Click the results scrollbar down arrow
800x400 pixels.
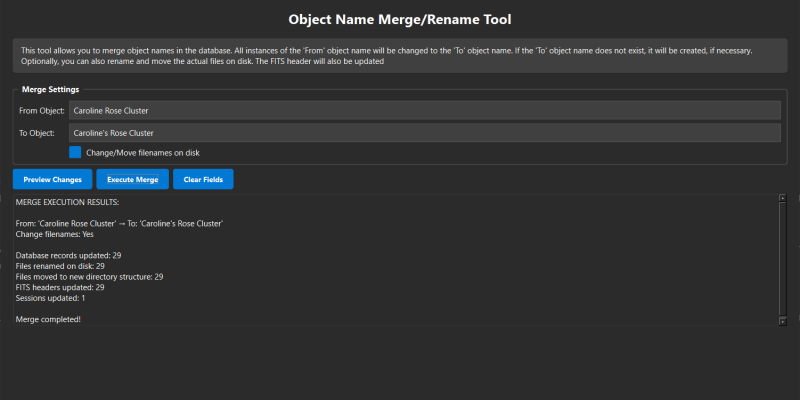point(783,320)
